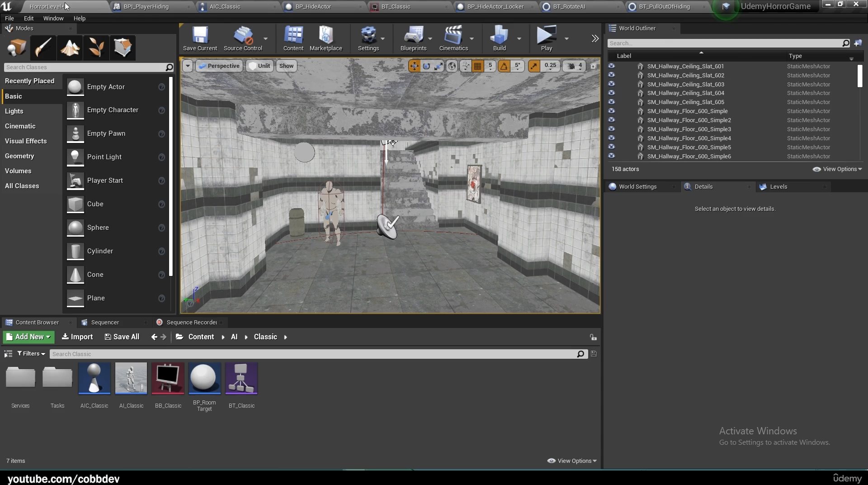This screenshot has height=485, width=868.
Task: Click the Save All button
Action: pyautogui.click(x=122, y=337)
